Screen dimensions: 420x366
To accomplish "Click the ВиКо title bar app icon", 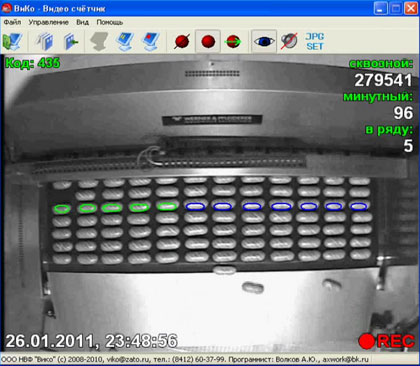I will (7, 8).
